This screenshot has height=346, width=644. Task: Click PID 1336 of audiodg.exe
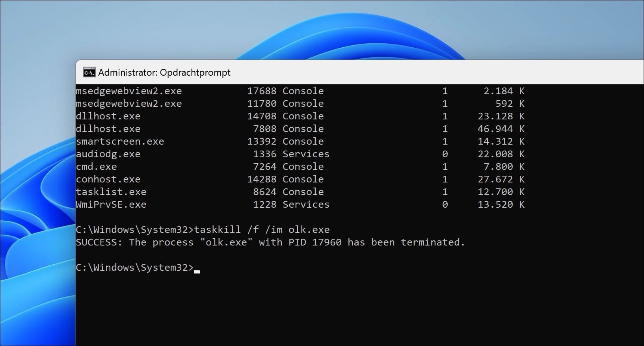265,154
